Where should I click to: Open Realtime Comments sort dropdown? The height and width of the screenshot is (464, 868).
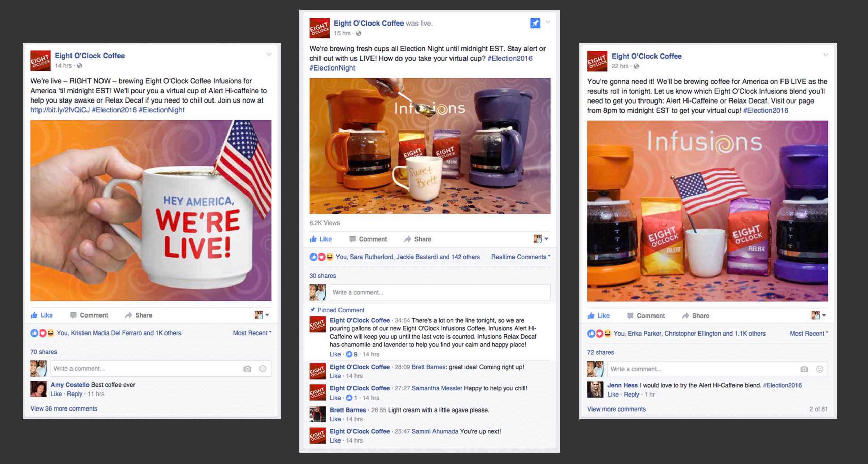(521, 257)
